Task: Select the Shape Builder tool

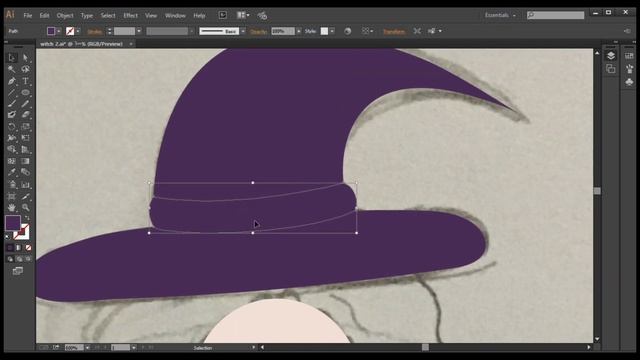Action: pyautogui.click(x=11, y=149)
